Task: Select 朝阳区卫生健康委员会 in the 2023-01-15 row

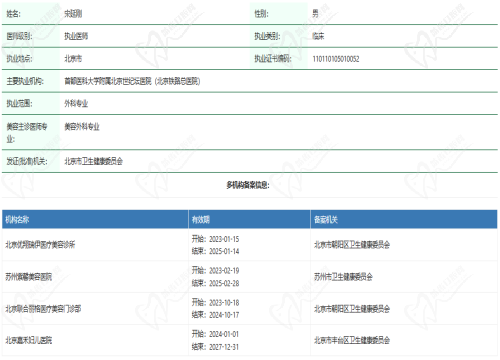Action: point(352,245)
